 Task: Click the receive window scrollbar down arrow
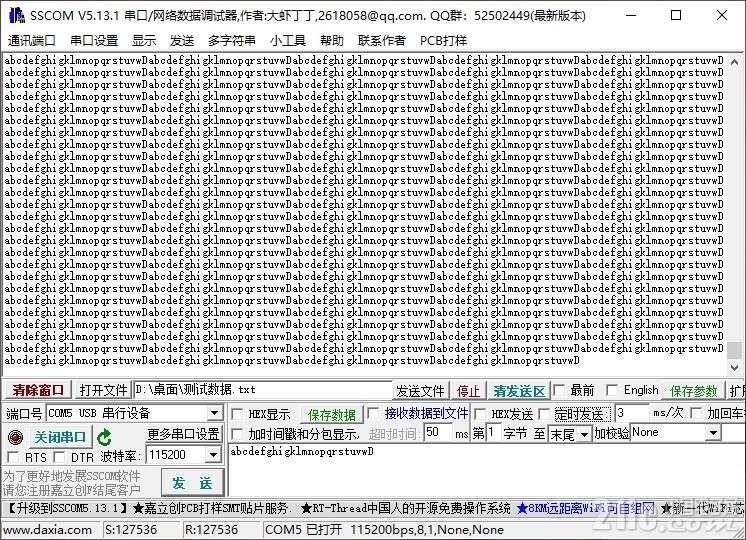[x=734, y=367]
